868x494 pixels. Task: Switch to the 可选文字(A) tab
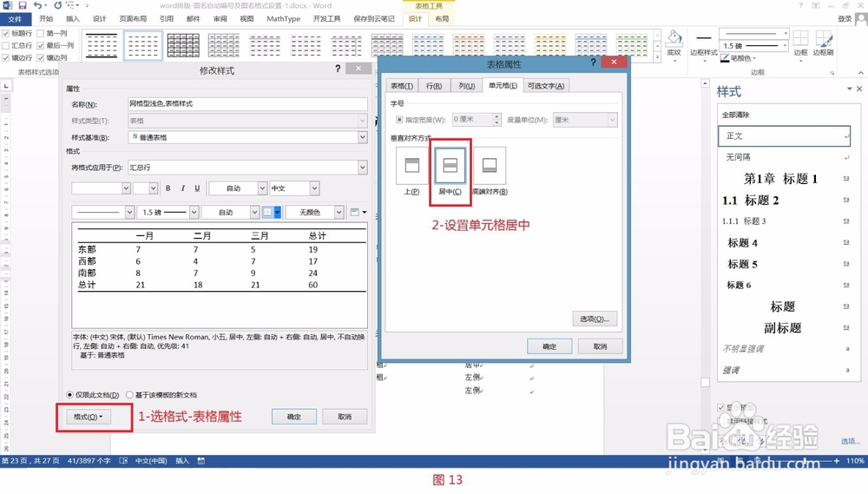pos(546,86)
